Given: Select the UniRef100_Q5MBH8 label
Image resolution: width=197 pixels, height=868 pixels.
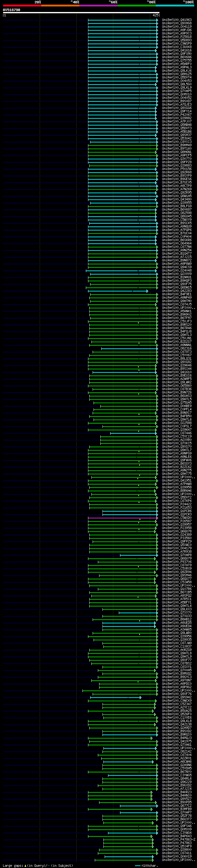Looking at the screenshot, I should [x=177, y=125].
